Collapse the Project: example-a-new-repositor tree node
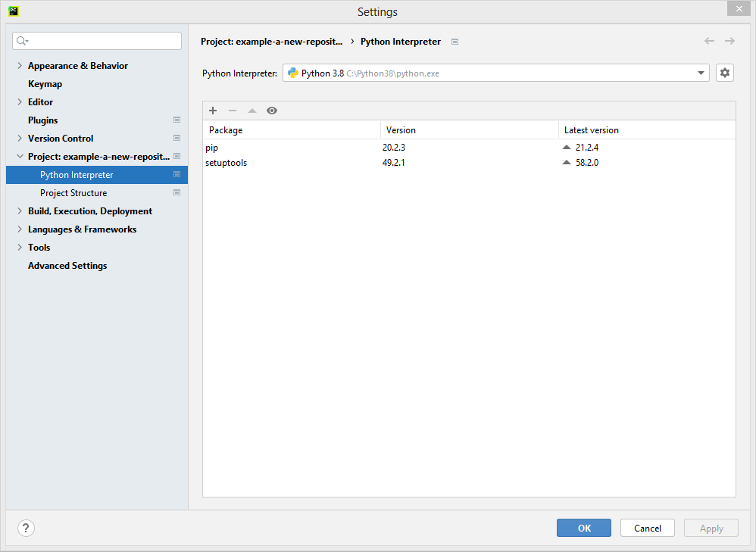The width and height of the screenshot is (756, 552). [20, 156]
